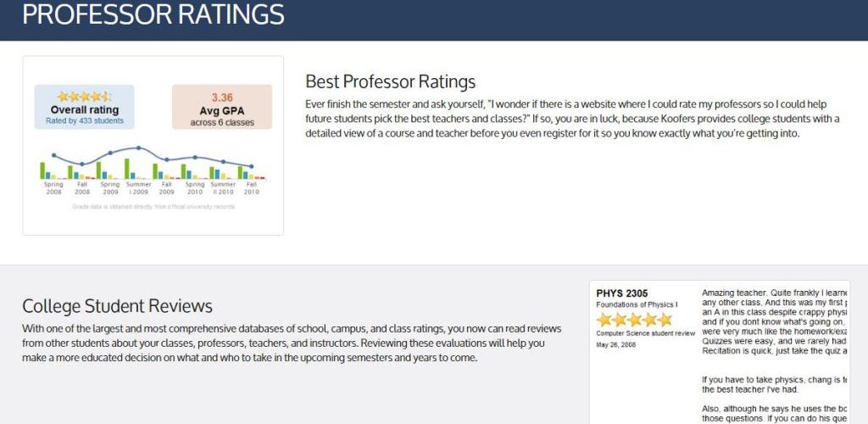Open the professor ratings chart thumbnail
The image size is (868, 424).
coord(153,145)
